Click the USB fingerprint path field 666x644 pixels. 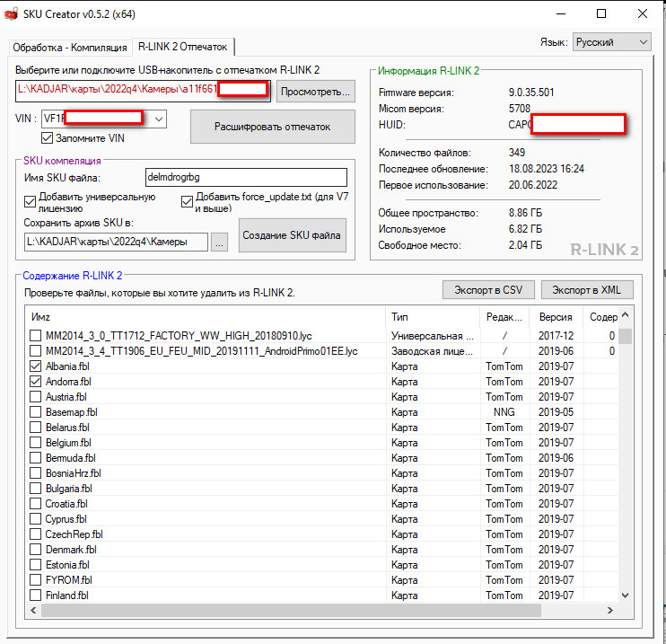point(143,91)
